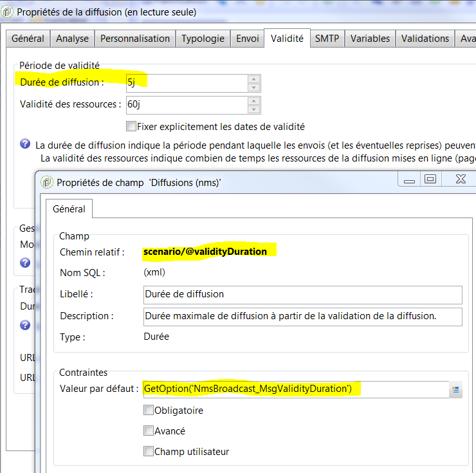Toggle the Avancé checkbox

(149, 431)
